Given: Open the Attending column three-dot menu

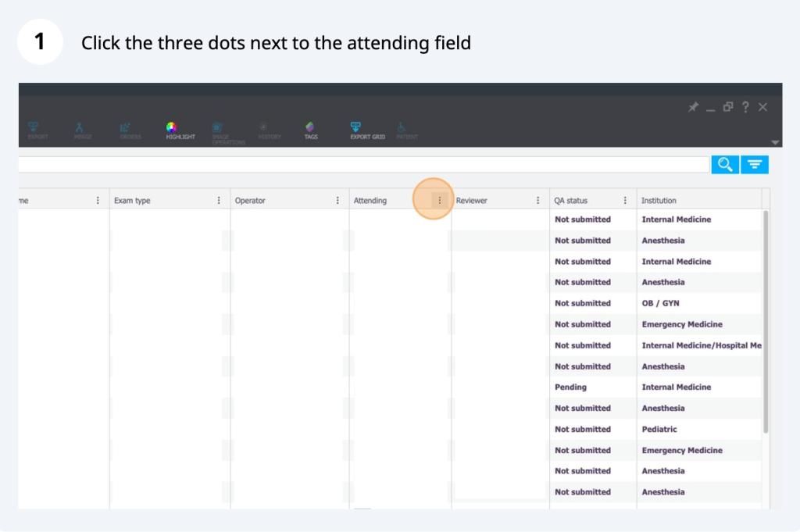Looking at the screenshot, I should click(x=439, y=201).
